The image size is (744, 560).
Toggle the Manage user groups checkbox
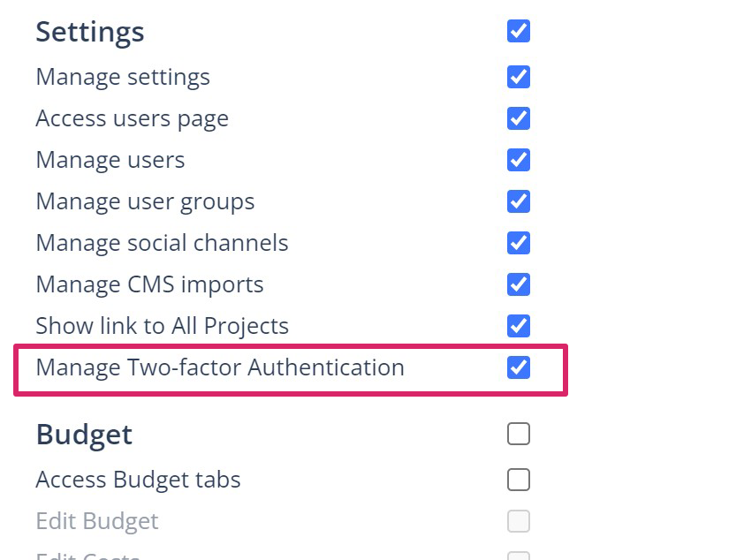pyautogui.click(x=519, y=201)
